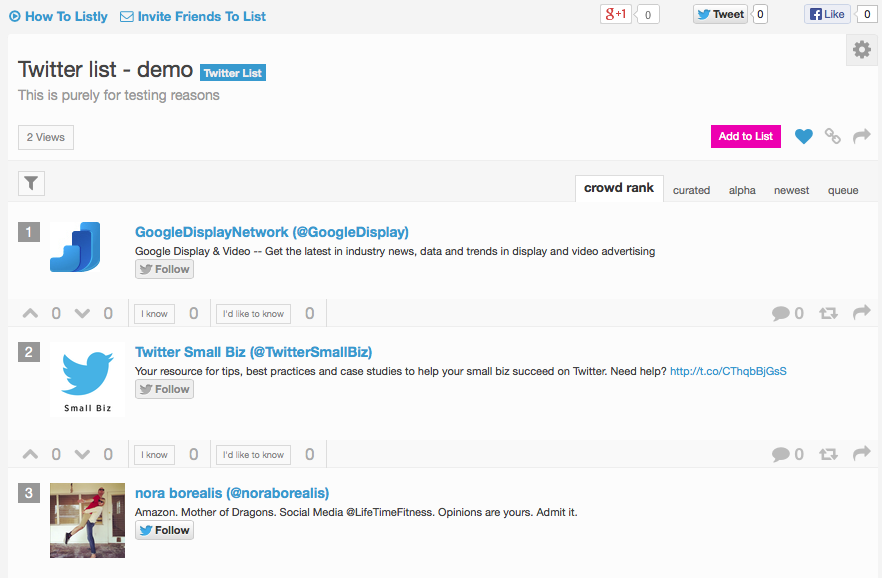Open the http://t.co/CThqbBjGsS link
The width and height of the screenshot is (882, 578).
(x=728, y=371)
